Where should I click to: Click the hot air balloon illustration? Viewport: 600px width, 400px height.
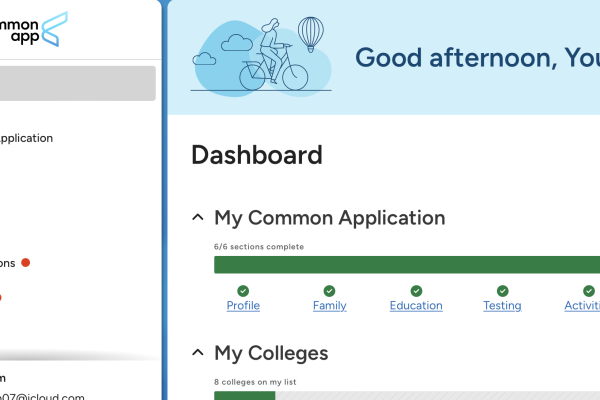click(x=312, y=35)
